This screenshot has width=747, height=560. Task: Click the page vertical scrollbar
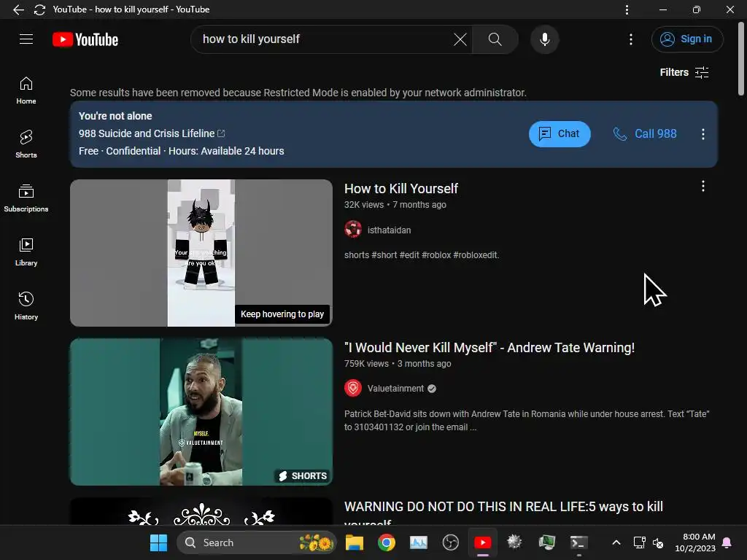click(x=741, y=60)
